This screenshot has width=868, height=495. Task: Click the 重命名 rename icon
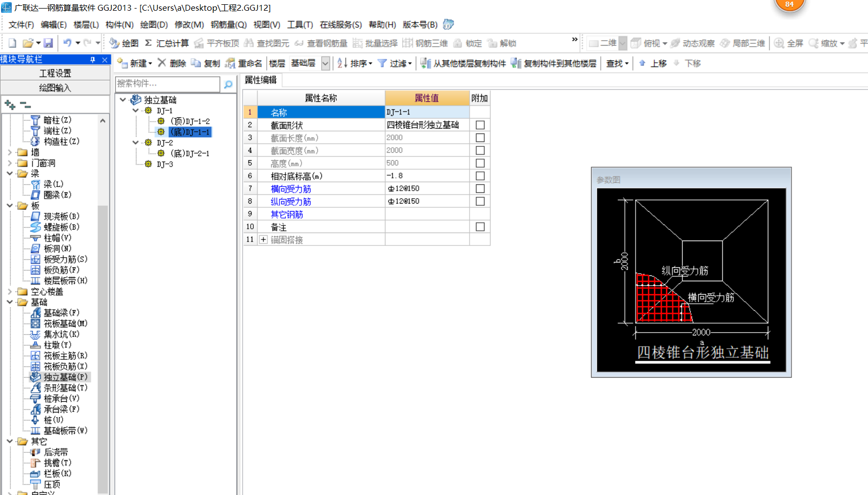(230, 63)
